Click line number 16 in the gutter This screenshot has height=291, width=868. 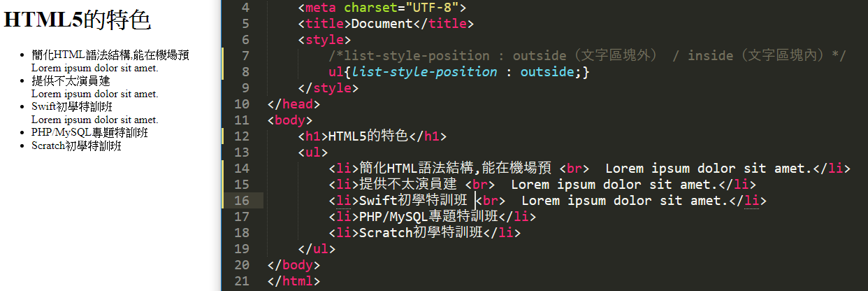(241, 201)
